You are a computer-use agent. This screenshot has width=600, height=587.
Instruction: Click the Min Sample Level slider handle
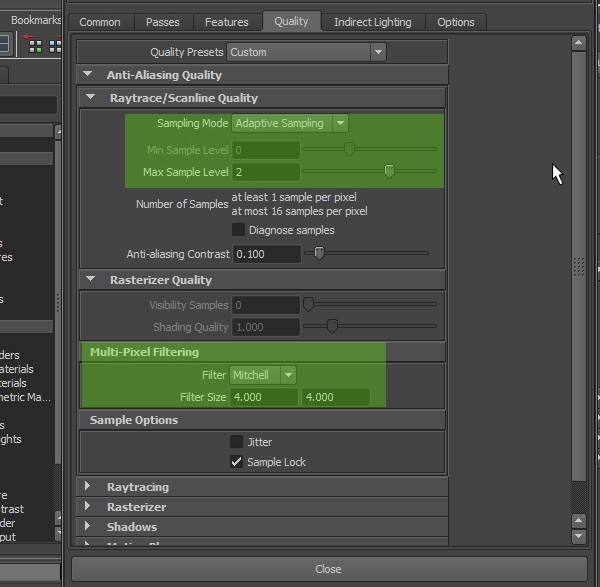click(349, 149)
